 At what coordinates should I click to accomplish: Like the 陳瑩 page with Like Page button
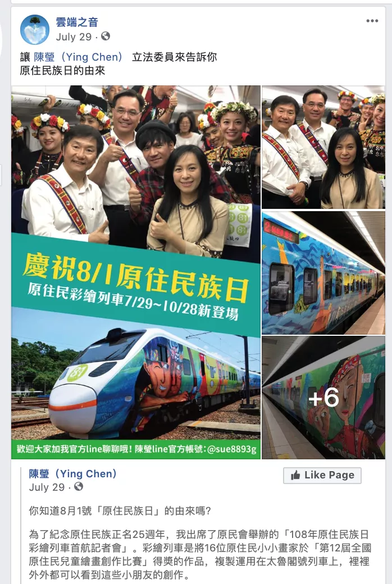pyautogui.click(x=322, y=475)
